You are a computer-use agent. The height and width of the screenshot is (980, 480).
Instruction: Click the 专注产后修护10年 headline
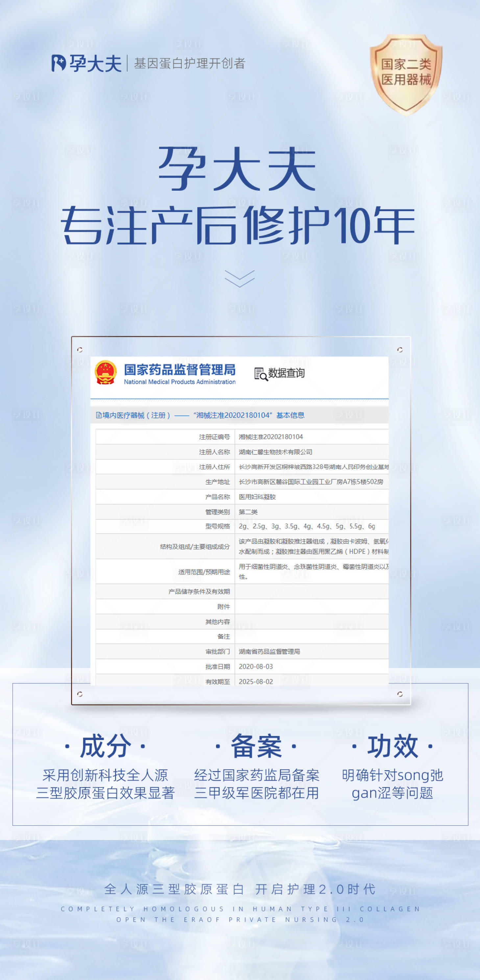coord(238,225)
